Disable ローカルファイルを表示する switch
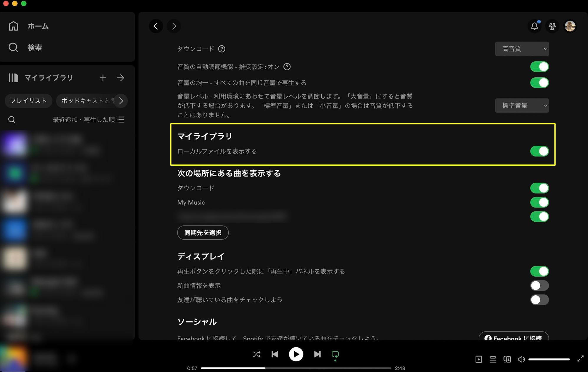This screenshot has height=372, width=588. [x=539, y=151]
